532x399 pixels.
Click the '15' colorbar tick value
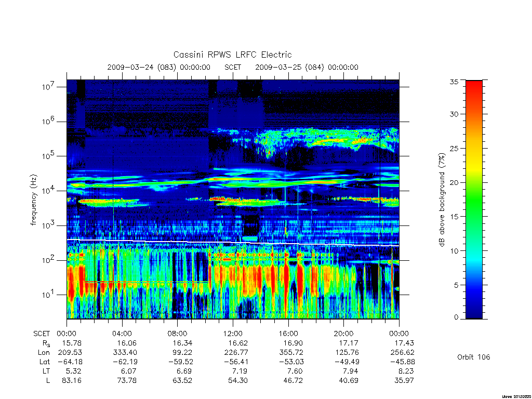[x=454, y=217]
